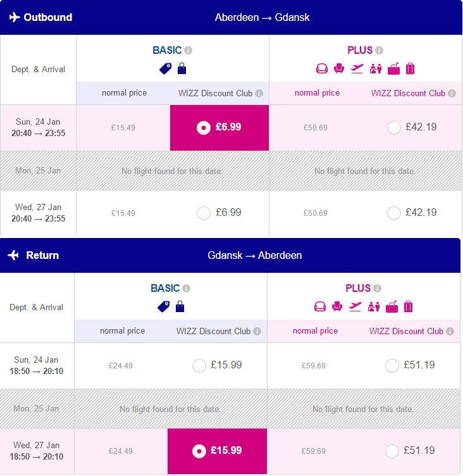Click the price tag icon under outbound BASIC
Viewport: 463px width, 476px height.
coord(165,68)
